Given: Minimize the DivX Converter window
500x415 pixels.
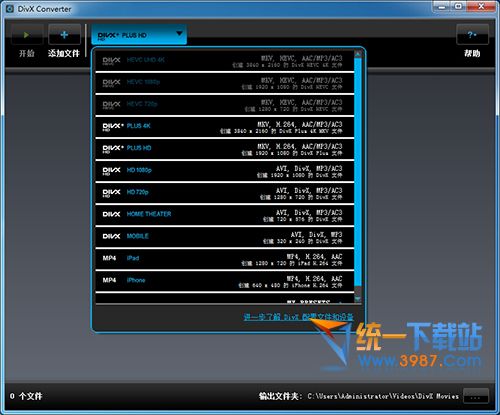Looking at the screenshot, I should click(x=442, y=6).
